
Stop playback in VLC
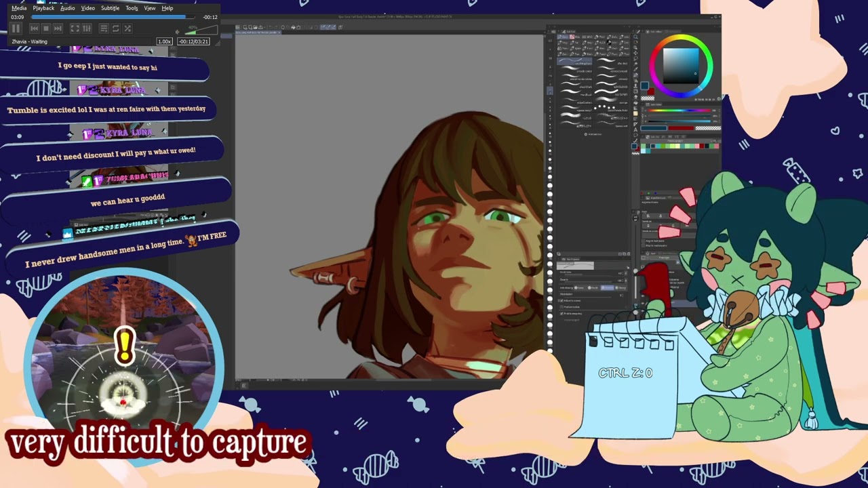45,28
